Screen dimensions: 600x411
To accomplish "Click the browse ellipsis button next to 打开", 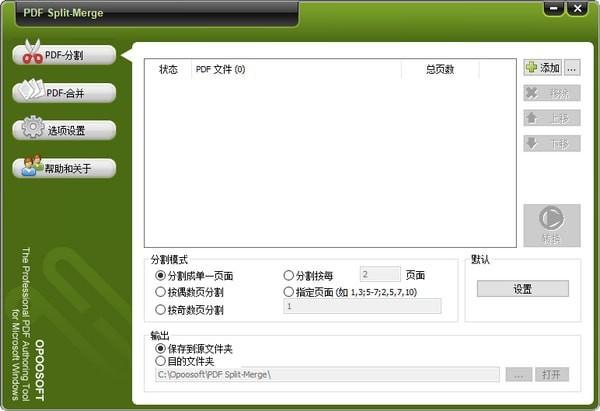I will (x=518, y=374).
